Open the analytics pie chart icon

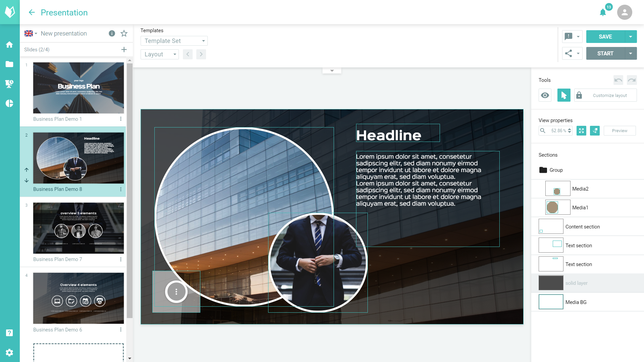pyautogui.click(x=9, y=103)
